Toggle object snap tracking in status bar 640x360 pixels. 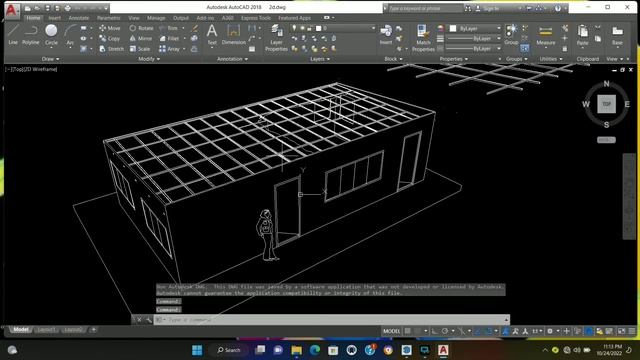pyautogui.click(x=478, y=331)
